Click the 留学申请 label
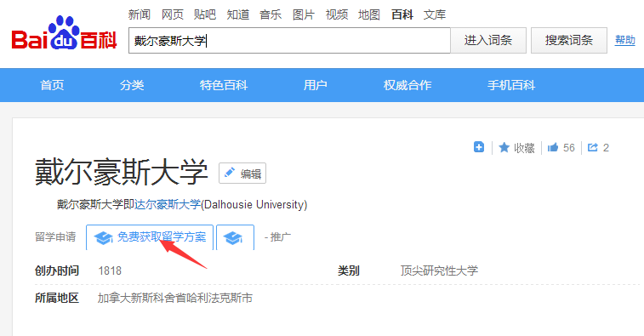This screenshot has width=644, height=336. click(x=55, y=237)
